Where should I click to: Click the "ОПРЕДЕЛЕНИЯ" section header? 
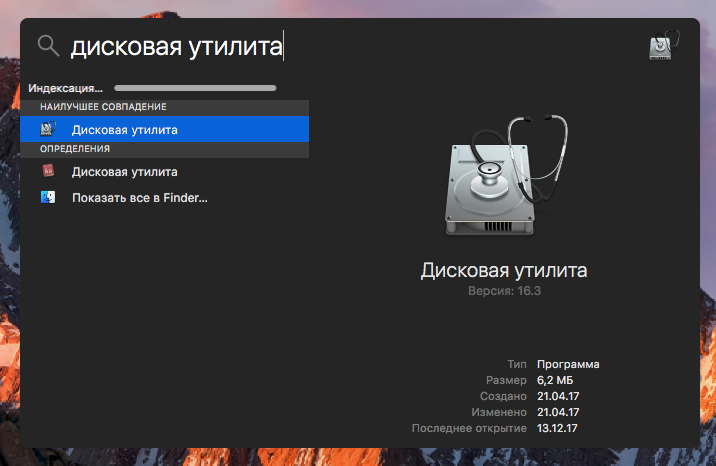(75, 149)
